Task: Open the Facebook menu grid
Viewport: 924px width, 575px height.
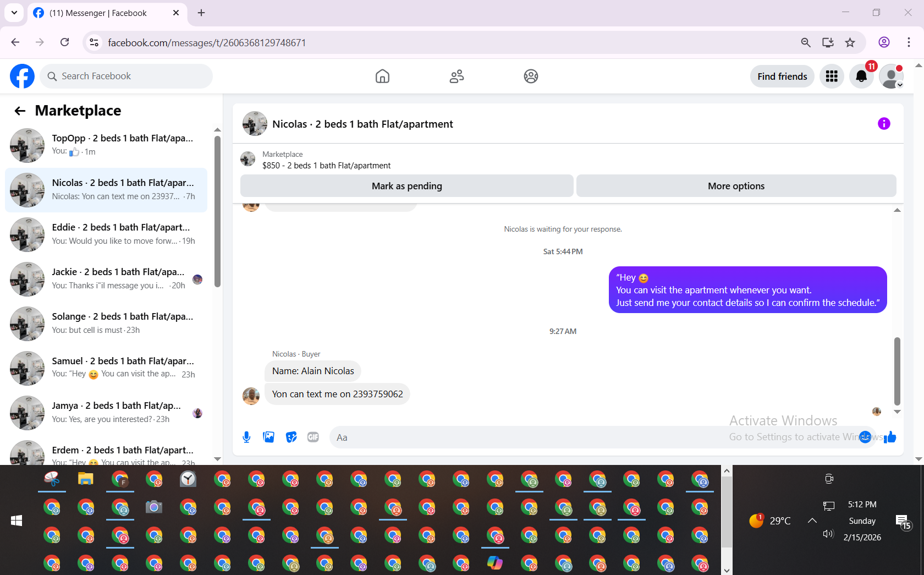Action: (x=832, y=76)
